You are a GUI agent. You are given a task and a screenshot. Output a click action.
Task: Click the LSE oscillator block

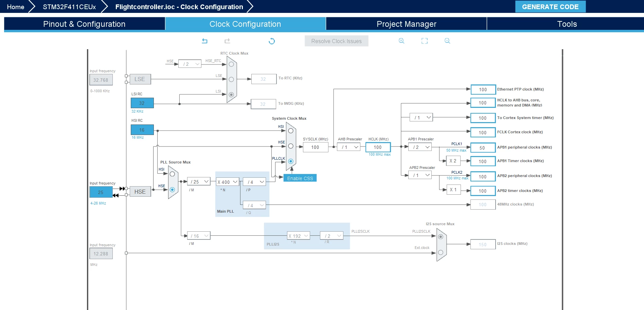point(140,79)
